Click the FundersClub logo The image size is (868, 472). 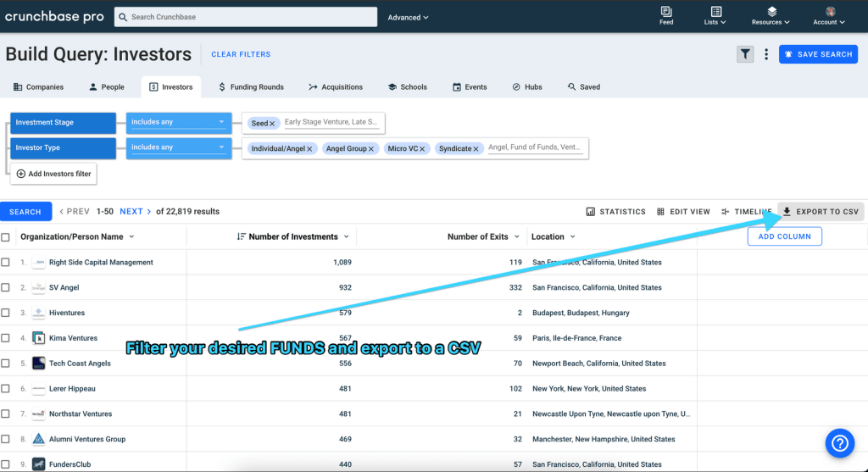click(39, 464)
